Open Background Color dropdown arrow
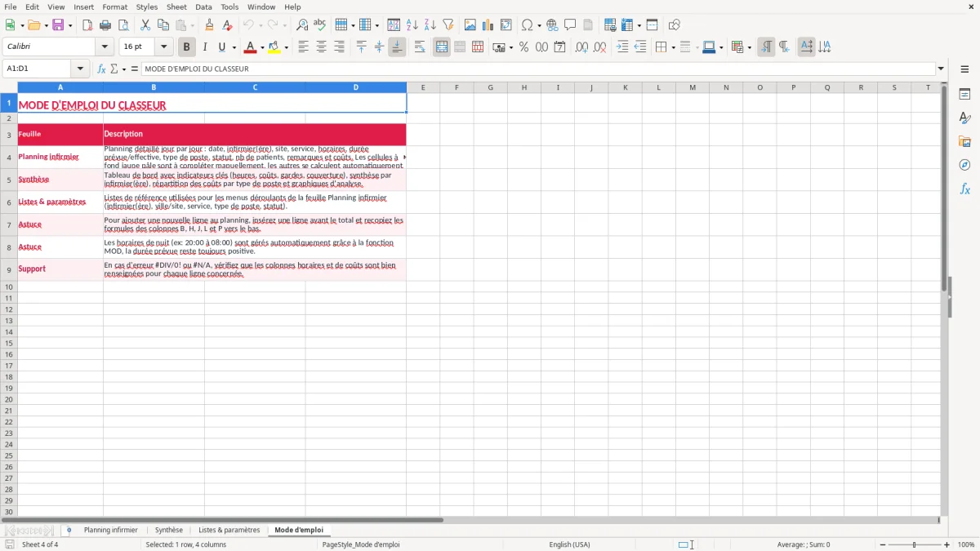 tap(286, 47)
